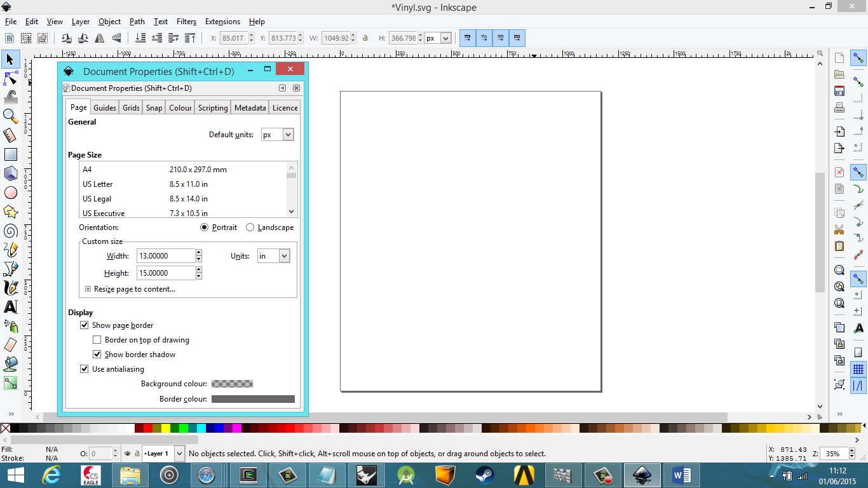Click the custom Width input field
Image resolution: width=868 pixels, height=488 pixels.
[166, 256]
